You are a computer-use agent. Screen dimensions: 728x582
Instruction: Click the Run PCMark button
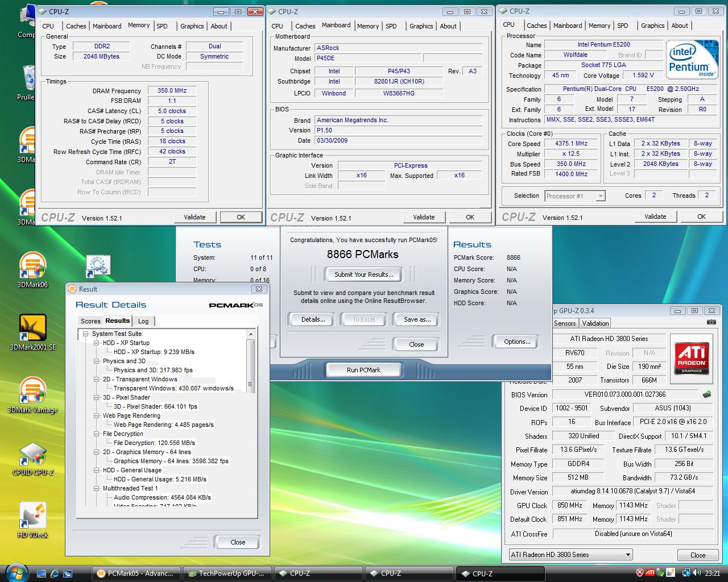pyautogui.click(x=363, y=370)
